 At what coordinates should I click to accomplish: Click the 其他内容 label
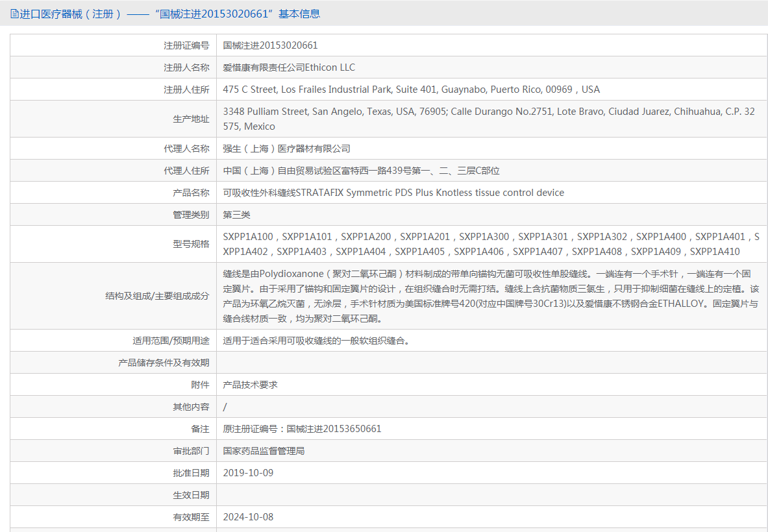191,406
